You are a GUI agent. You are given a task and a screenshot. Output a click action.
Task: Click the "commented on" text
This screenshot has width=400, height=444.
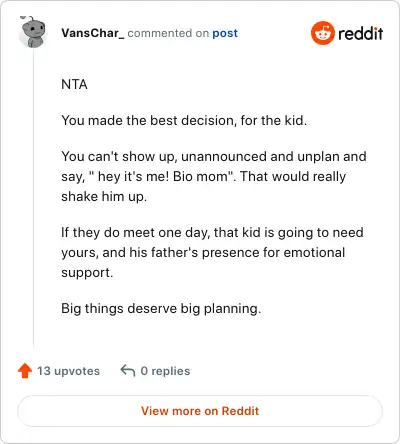point(168,33)
